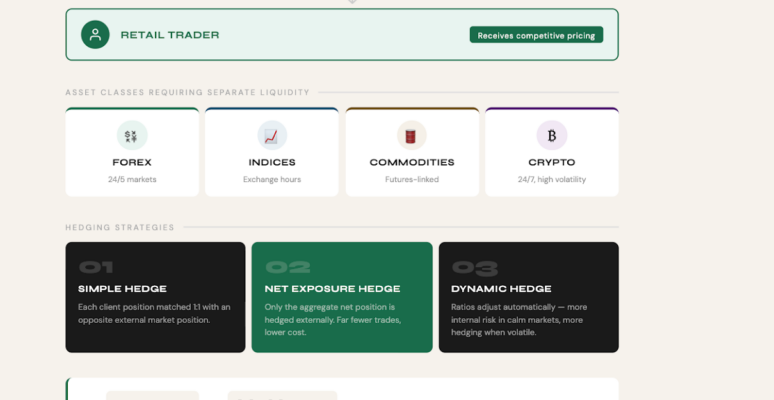
Task: Choose the Dynamic Hedge strategy card
Action: point(528,297)
